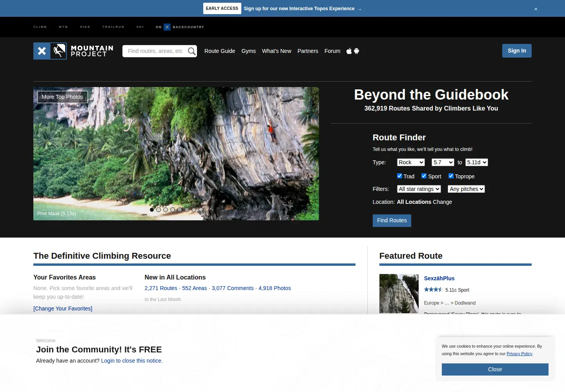Click Change Your Favorites link
565x392 pixels.
[x=63, y=309]
